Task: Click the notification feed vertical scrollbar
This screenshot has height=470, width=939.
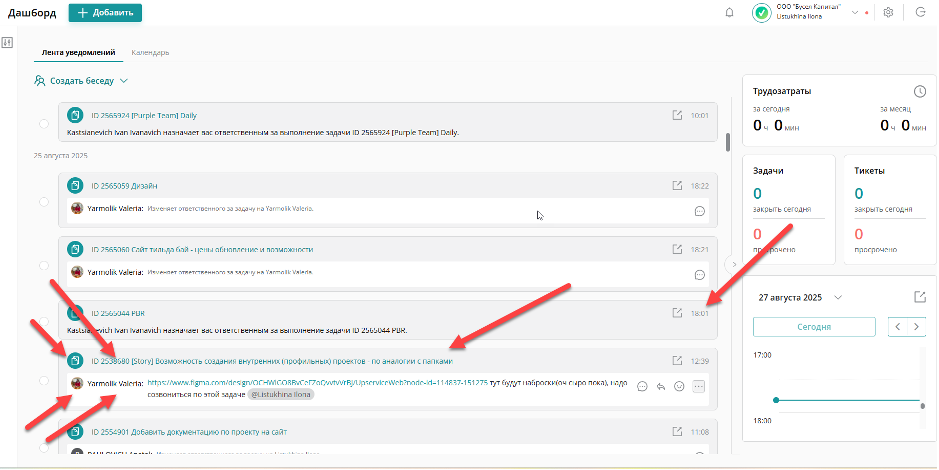Action: pos(728,142)
